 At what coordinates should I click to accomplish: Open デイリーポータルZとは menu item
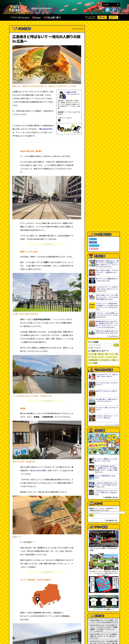tap(20, 17)
